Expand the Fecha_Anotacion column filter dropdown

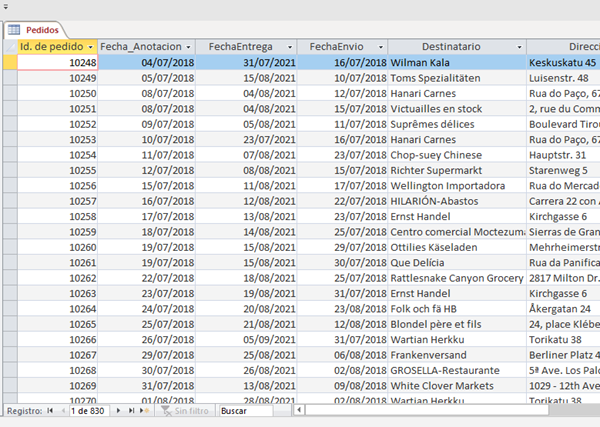[x=187, y=47]
